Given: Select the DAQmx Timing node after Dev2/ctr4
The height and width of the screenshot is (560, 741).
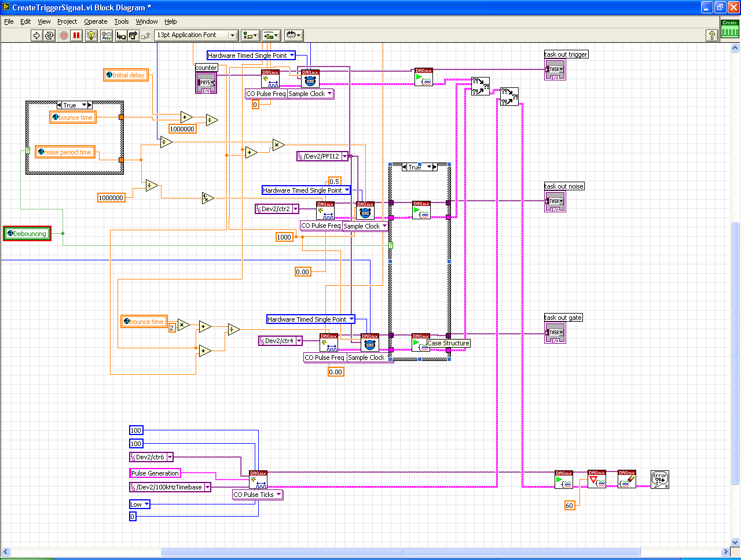Looking at the screenshot, I should click(370, 342).
